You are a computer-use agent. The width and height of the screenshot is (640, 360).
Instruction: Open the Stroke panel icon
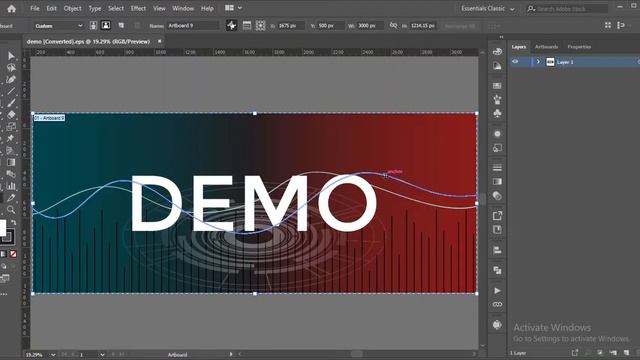point(497,168)
